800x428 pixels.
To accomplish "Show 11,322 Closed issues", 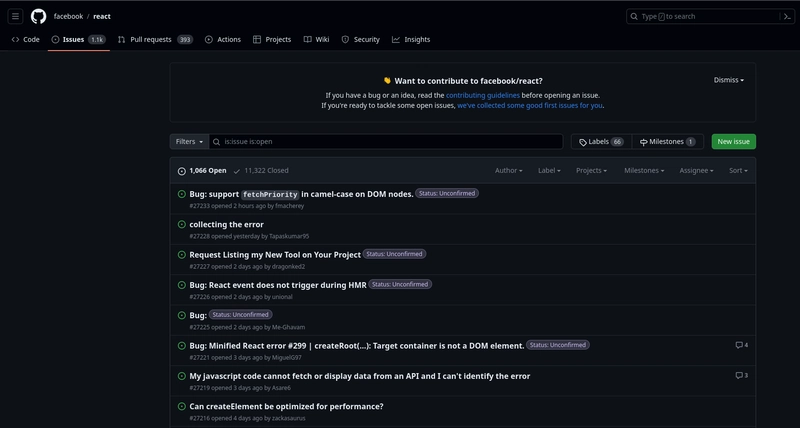I will [x=261, y=171].
